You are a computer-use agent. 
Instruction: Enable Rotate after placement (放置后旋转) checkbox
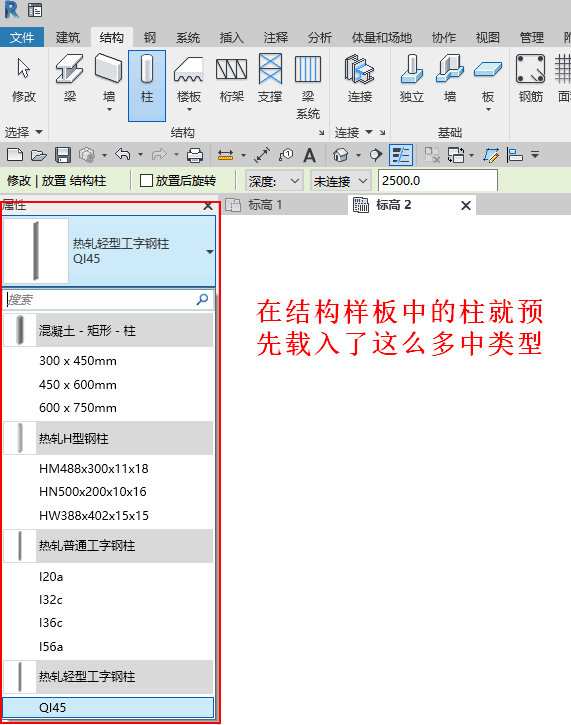pyautogui.click(x=146, y=180)
